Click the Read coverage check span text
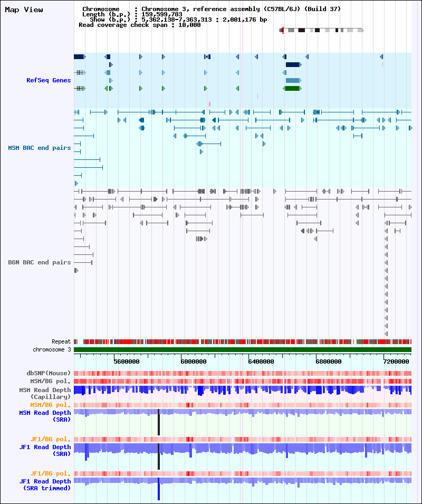Screen dimensions: 422x504 (140, 25)
